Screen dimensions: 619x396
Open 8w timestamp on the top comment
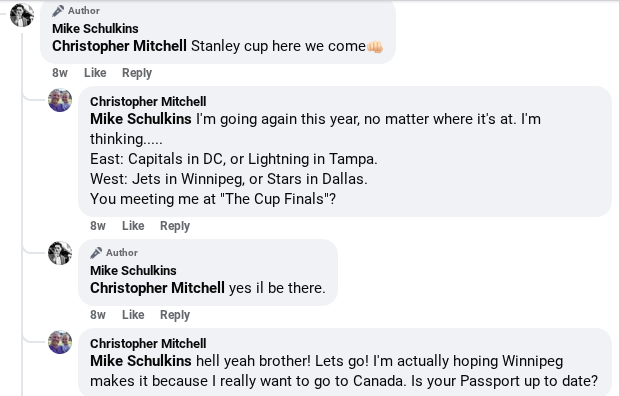tap(60, 73)
